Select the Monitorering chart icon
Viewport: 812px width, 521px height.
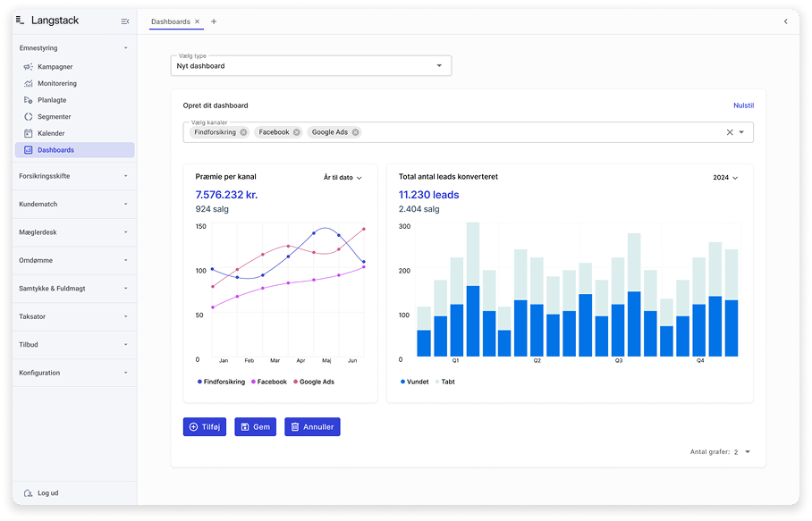click(29, 83)
